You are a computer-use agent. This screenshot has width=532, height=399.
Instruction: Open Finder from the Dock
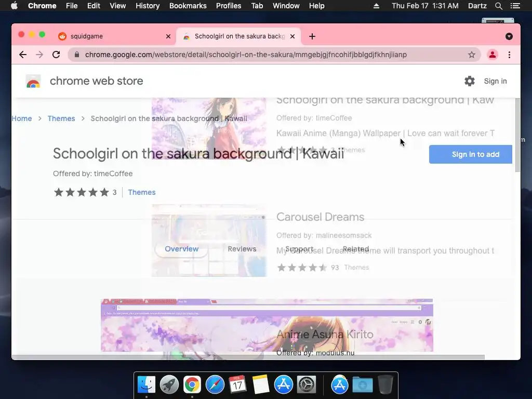[x=146, y=385]
